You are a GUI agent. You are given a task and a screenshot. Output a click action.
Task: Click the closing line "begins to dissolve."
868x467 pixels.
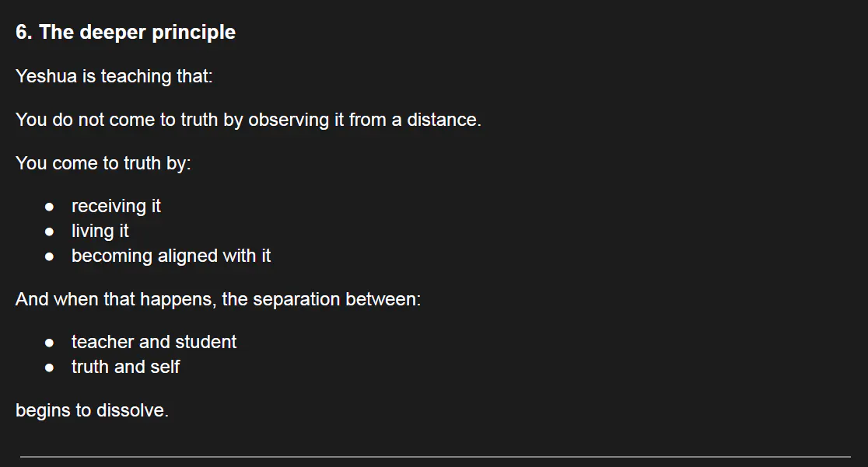click(x=92, y=410)
